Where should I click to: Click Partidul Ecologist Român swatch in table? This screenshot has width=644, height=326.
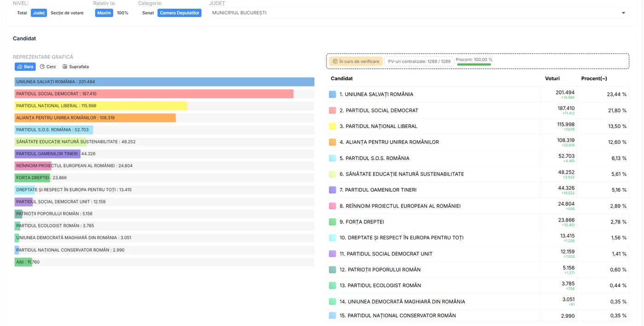coord(333,285)
